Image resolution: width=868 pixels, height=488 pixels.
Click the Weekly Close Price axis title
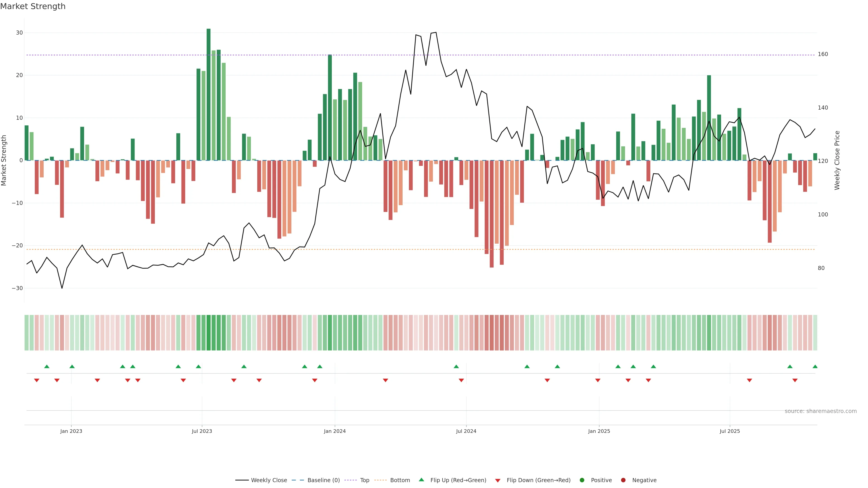click(x=837, y=160)
